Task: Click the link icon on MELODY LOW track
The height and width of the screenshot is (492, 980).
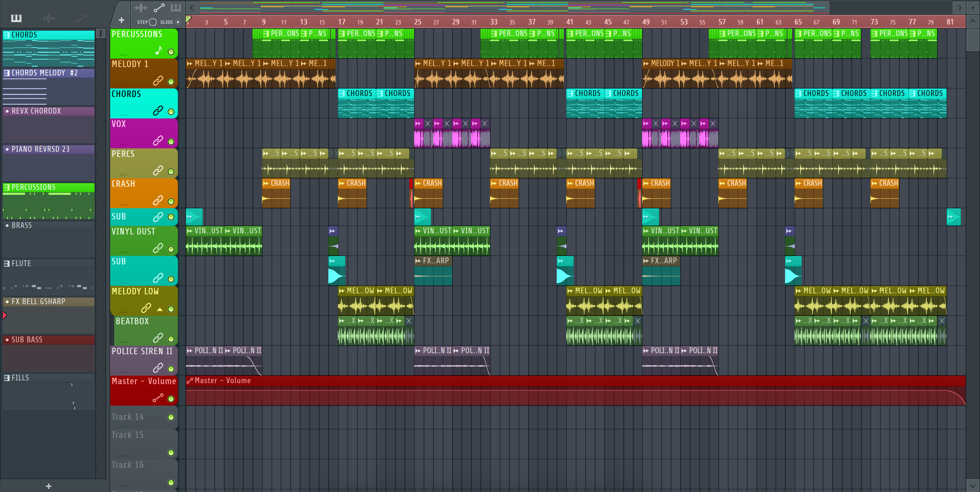Action: [x=146, y=308]
